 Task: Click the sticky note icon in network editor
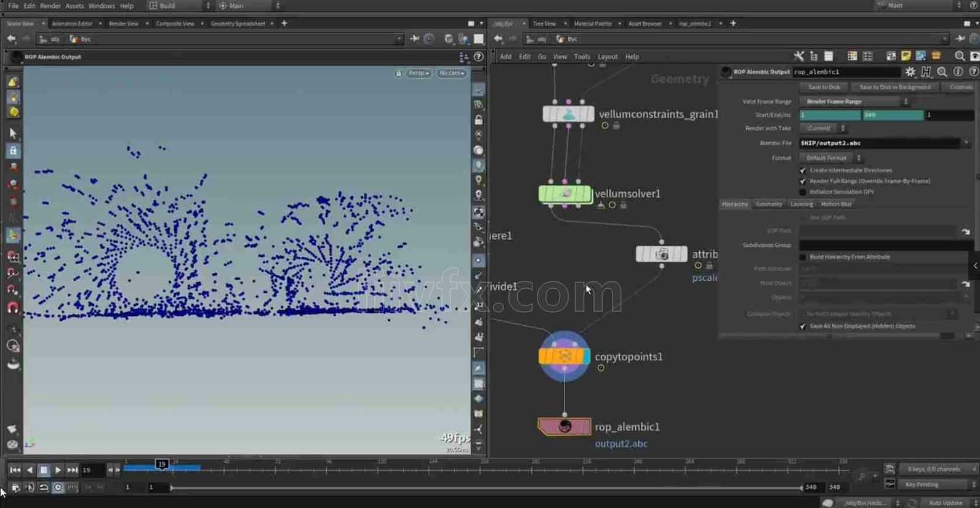(x=906, y=56)
